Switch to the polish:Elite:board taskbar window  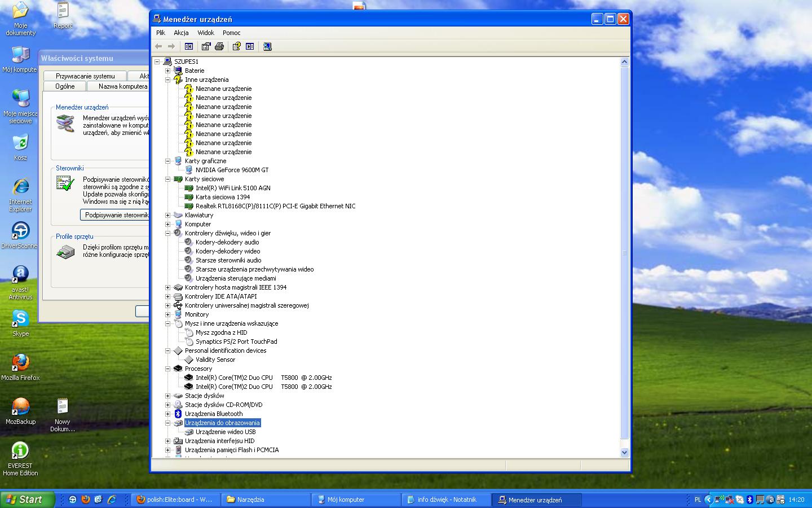[x=174, y=500]
